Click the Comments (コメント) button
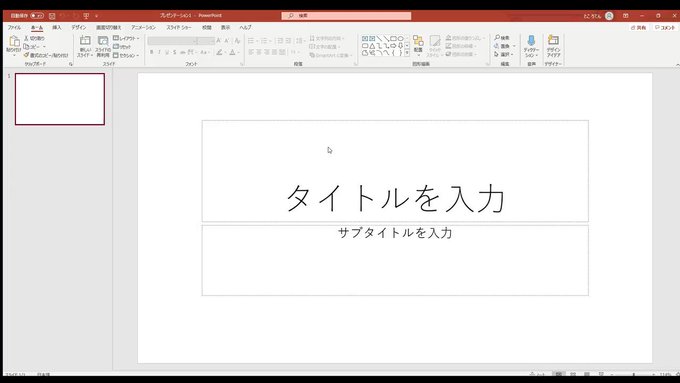This screenshot has height=383, width=680. pos(665,27)
